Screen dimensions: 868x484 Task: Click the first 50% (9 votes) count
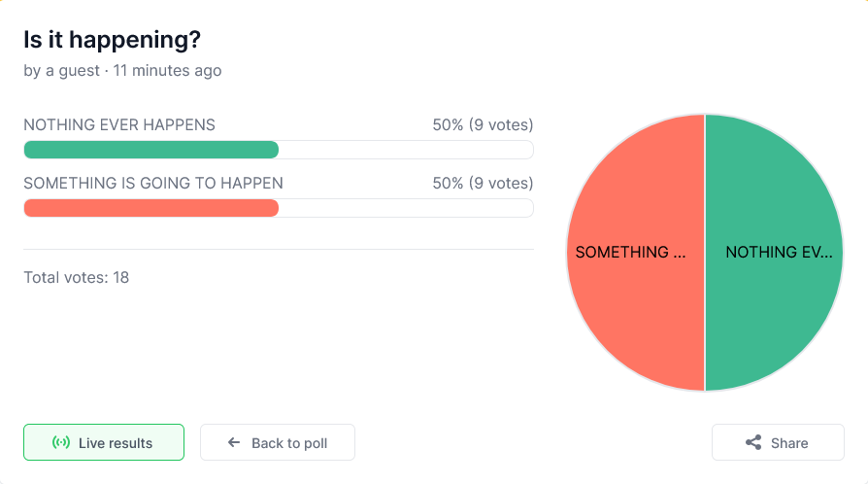click(x=483, y=124)
